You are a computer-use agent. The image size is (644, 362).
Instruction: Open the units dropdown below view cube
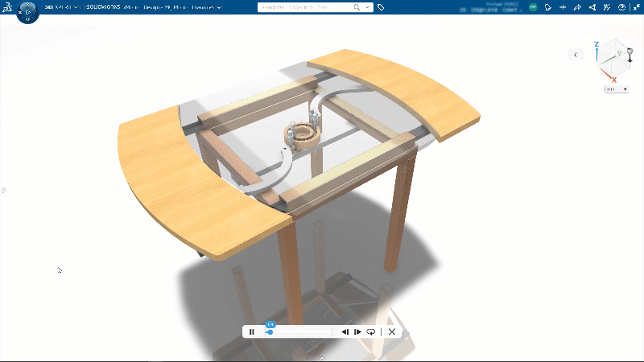click(x=617, y=88)
